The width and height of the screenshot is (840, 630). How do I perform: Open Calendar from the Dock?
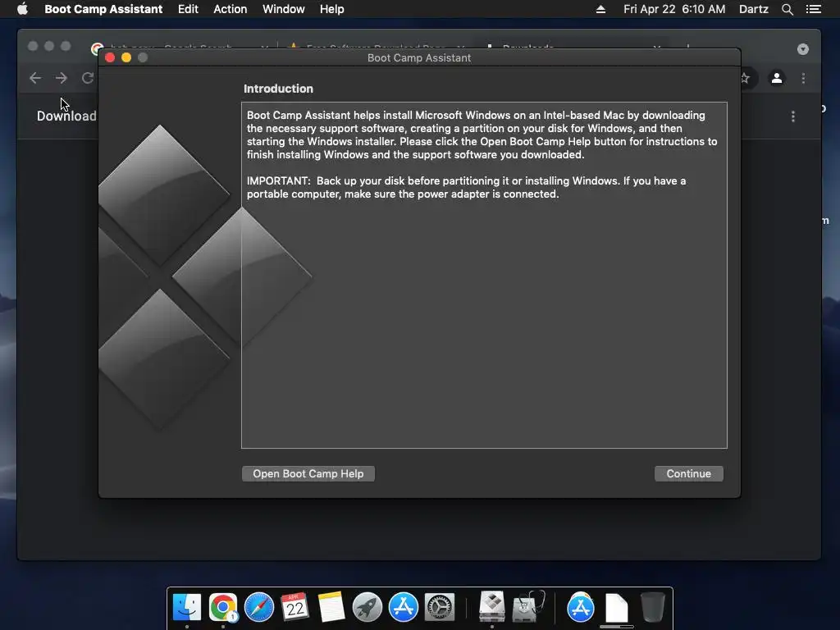pos(294,607)
